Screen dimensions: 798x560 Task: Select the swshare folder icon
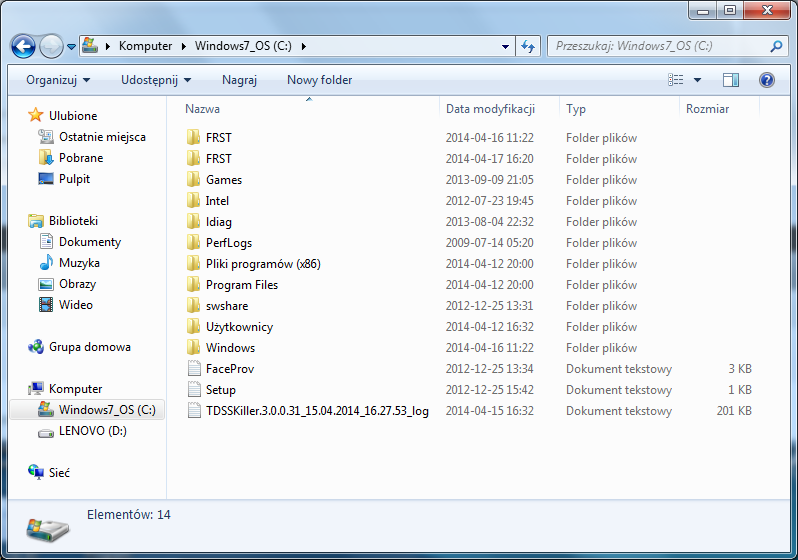tap(193, 305)
